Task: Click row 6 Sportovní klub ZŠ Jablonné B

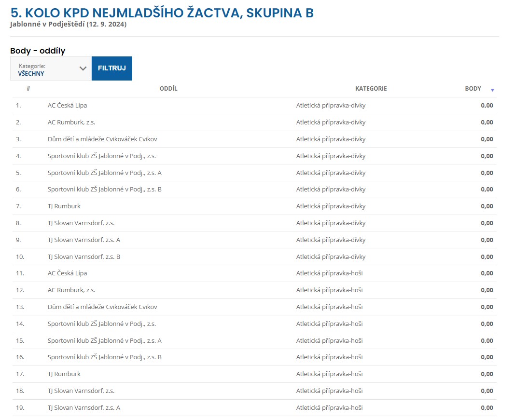Action: coord(254,190)
